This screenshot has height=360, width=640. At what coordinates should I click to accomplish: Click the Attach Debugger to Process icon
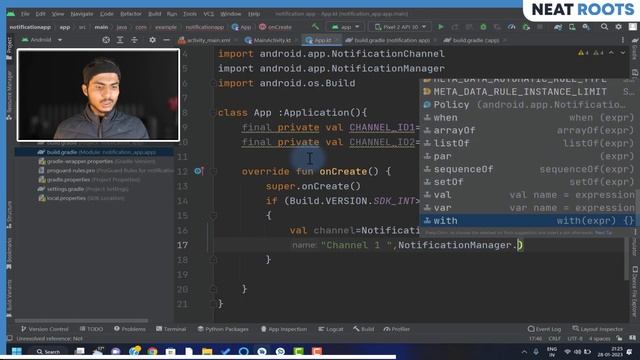point(526,27)
